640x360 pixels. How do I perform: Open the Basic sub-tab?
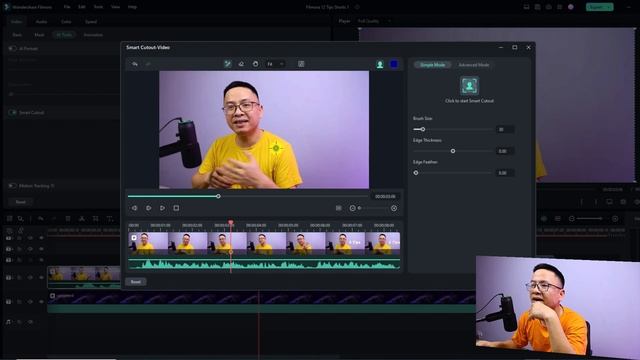pyautogui.click(x=17, y=35)
